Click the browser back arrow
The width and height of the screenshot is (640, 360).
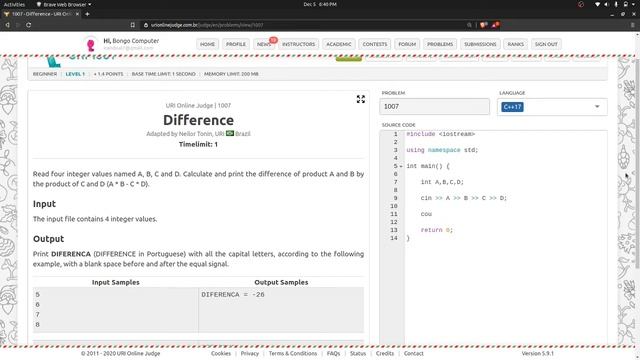pyautogui.click(x=7, y=25)
